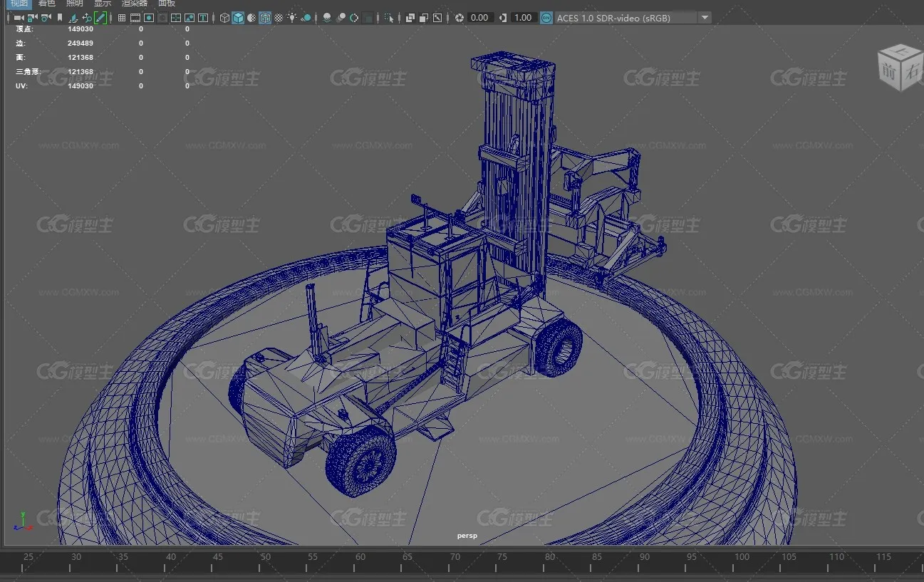Viewport: 924px width, 582px height.
Task: Click the Multisample Anti-aliasing icon
Action: [354, 18]
